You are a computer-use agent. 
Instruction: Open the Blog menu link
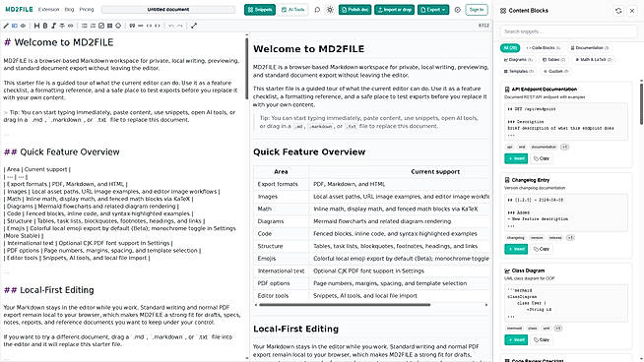[69, 10]
